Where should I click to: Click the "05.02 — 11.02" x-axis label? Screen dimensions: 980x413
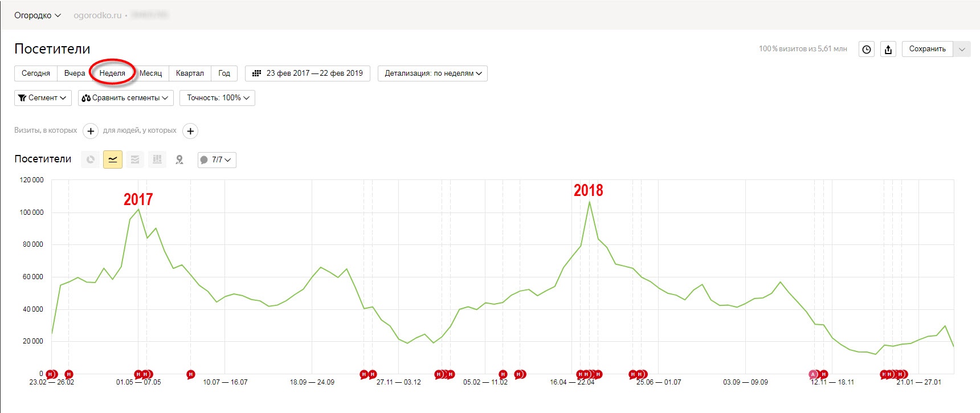(x=485, y=382)
